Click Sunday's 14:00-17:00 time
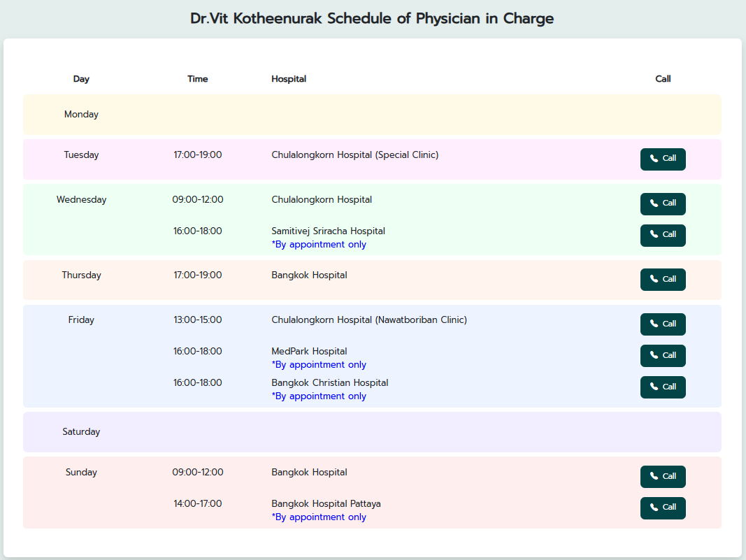Screen dimensions: 746x560 pyautogui.click(x=197, y=503)
